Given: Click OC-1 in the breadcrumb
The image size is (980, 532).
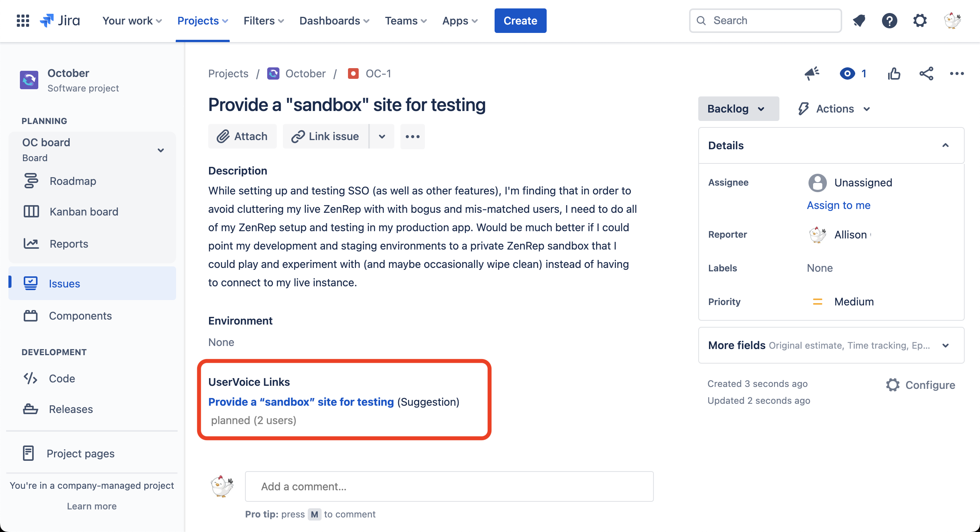Looking at the screenshot, I should [x=378, y=73].
